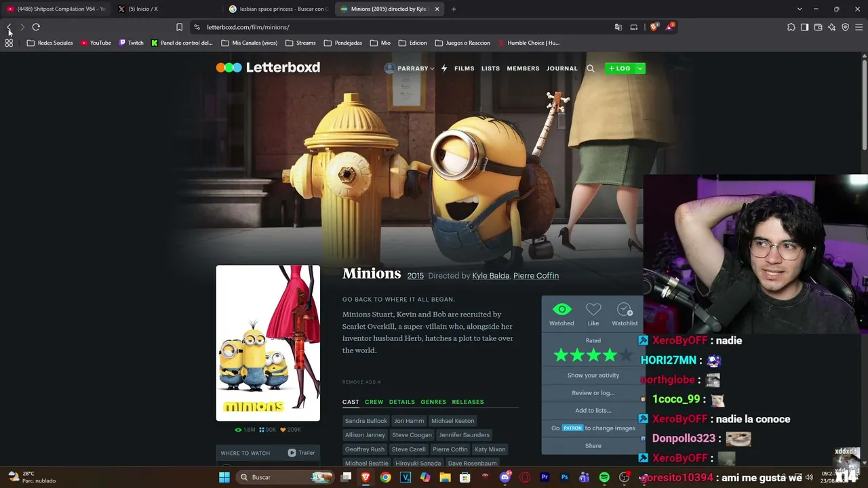
Task: Play the Trailer
Action: (301, 453)
